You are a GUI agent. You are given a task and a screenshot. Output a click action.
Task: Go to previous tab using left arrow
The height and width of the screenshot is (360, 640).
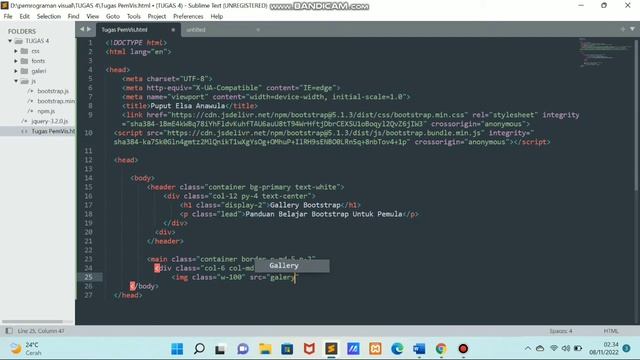point(82,29)
